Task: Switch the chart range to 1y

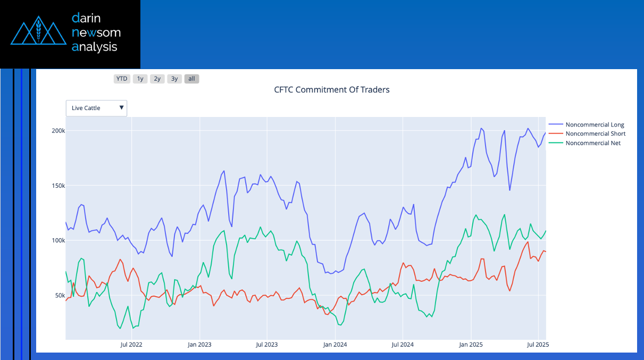Action: pos(140,79)
